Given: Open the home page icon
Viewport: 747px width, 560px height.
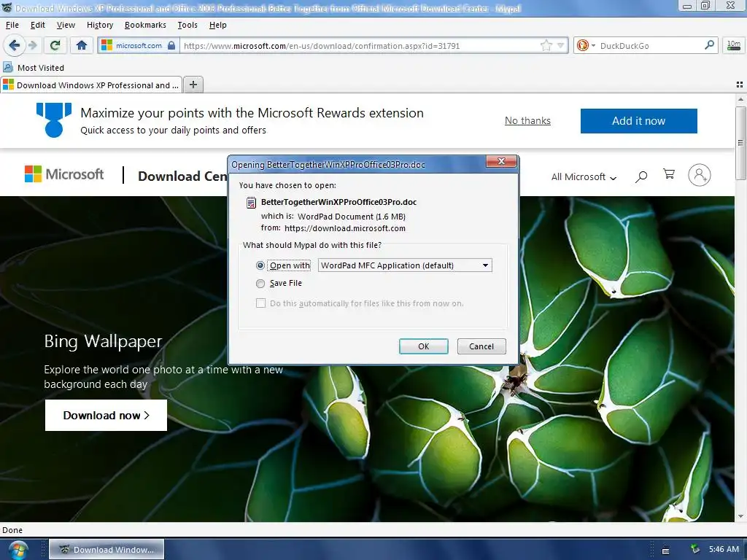Looking at the screenshot, I should [82, 46].
